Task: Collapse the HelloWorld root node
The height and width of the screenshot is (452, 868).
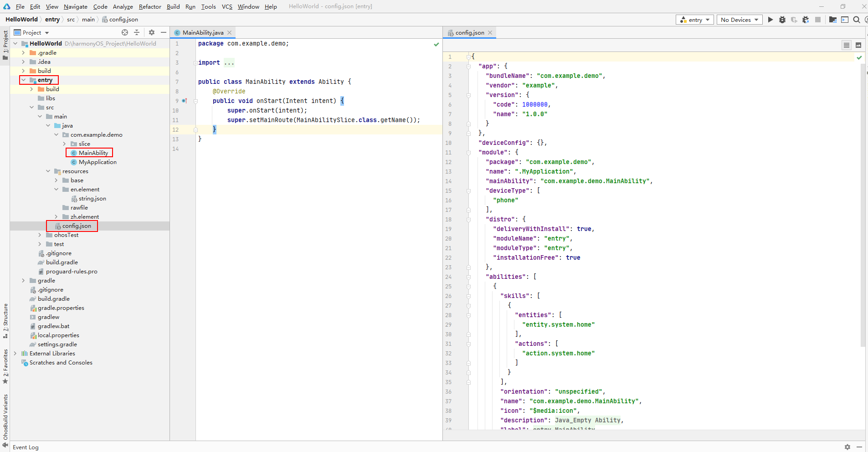Action: (x=15, y=43)
